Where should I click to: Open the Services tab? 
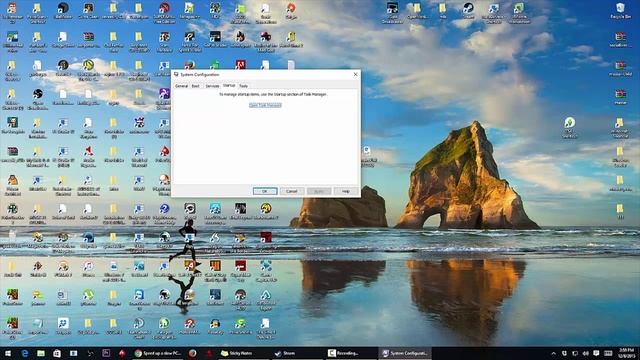click(212, 86)
